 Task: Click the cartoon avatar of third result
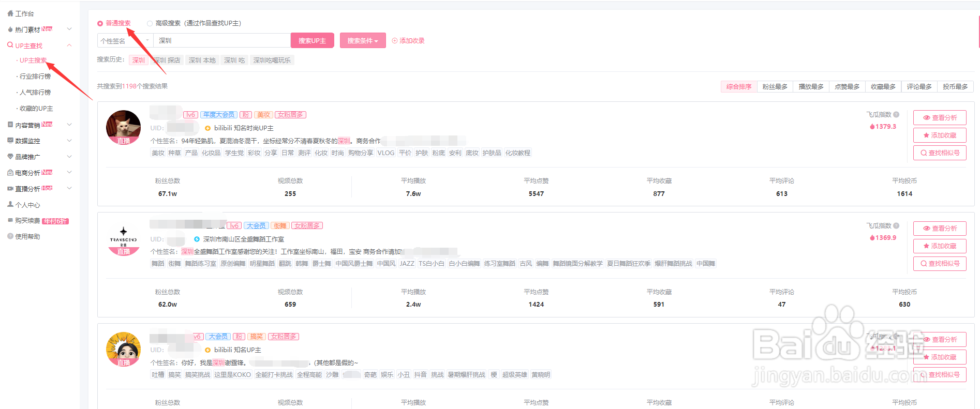124,350
